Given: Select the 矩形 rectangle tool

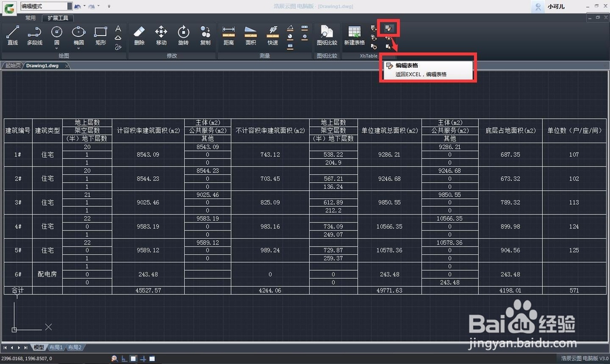Looking at the screenshot, I should [x=101, y=35].
